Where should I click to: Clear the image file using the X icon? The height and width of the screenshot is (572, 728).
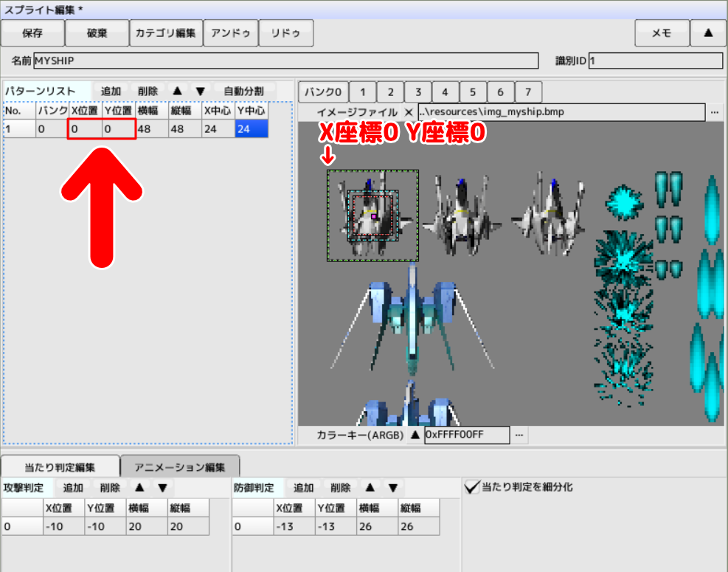[x=410, y=112]
